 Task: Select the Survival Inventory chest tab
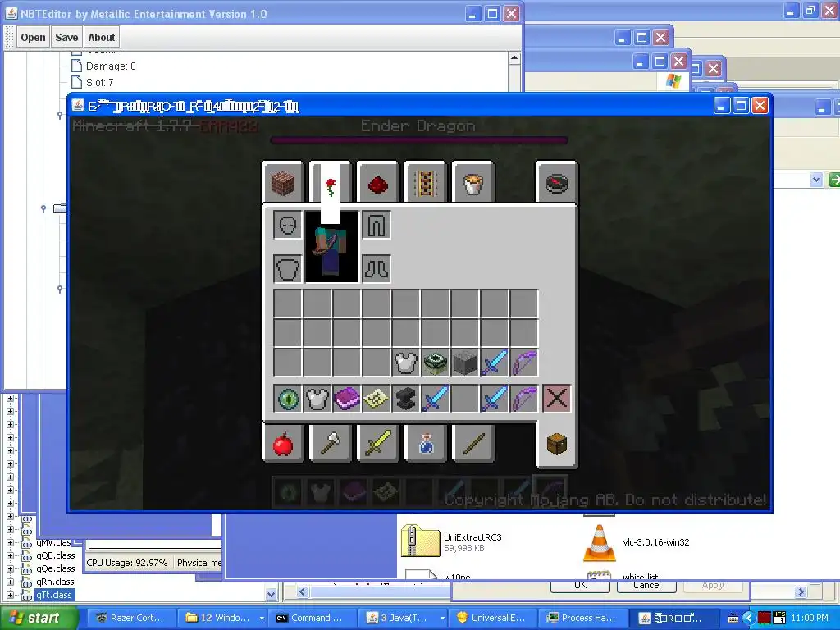click(556, 444)
